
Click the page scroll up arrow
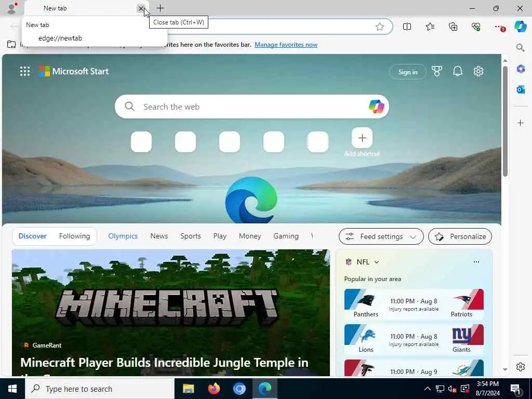(505, 60)
